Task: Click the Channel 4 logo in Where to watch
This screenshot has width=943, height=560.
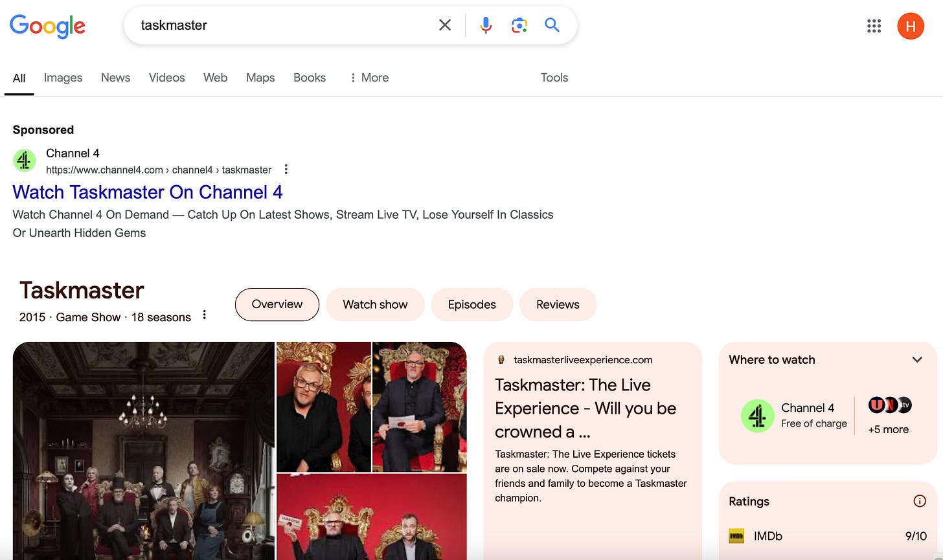Action: pos(757,416)
